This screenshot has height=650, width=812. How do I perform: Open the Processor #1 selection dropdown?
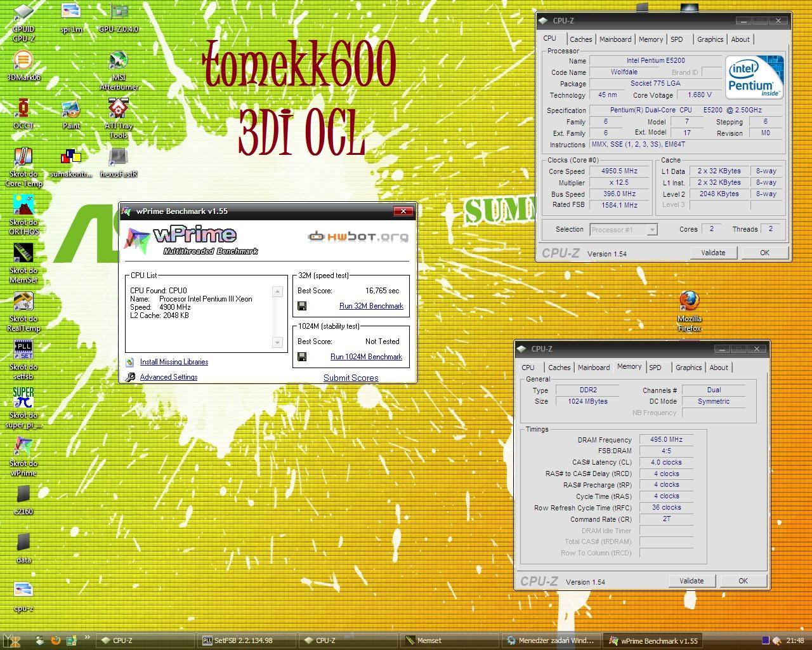point(624,230)
